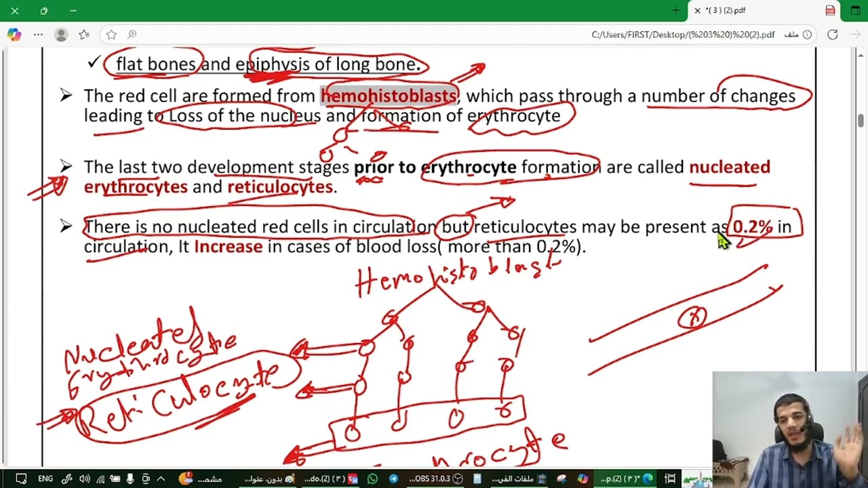The image size is (868, 488).
Task: Open Task View on taskbar
Action: (670, 479)
